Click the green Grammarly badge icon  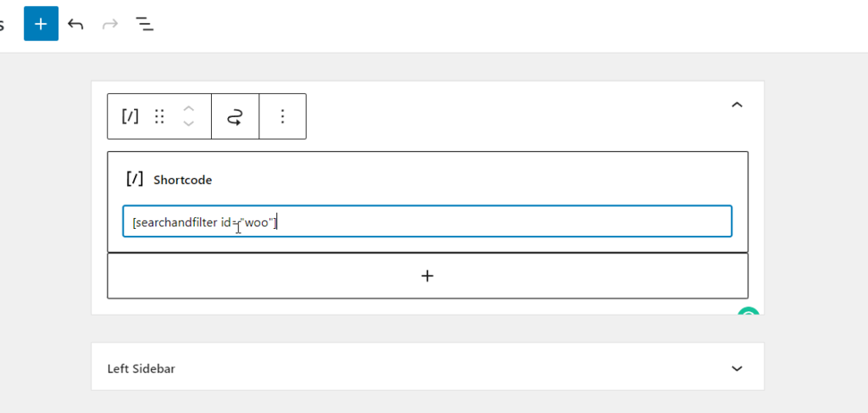tap(748, 313)
